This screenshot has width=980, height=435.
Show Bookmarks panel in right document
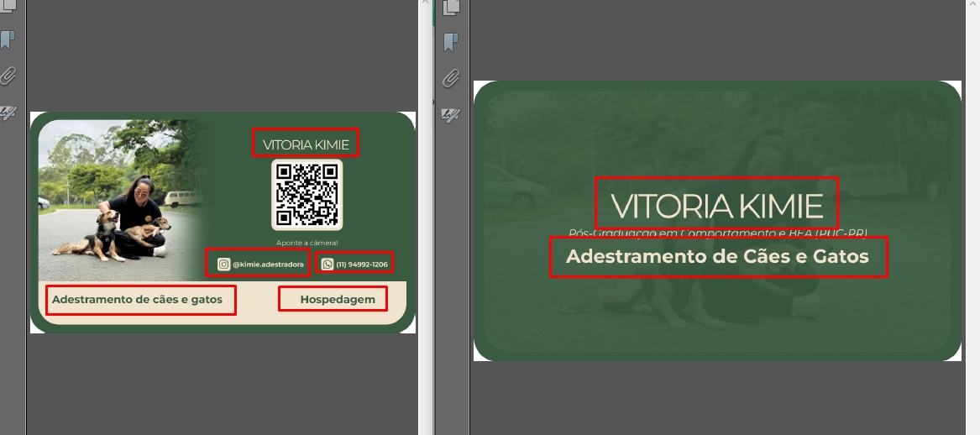pyautogui.click(x=451, y=42)
